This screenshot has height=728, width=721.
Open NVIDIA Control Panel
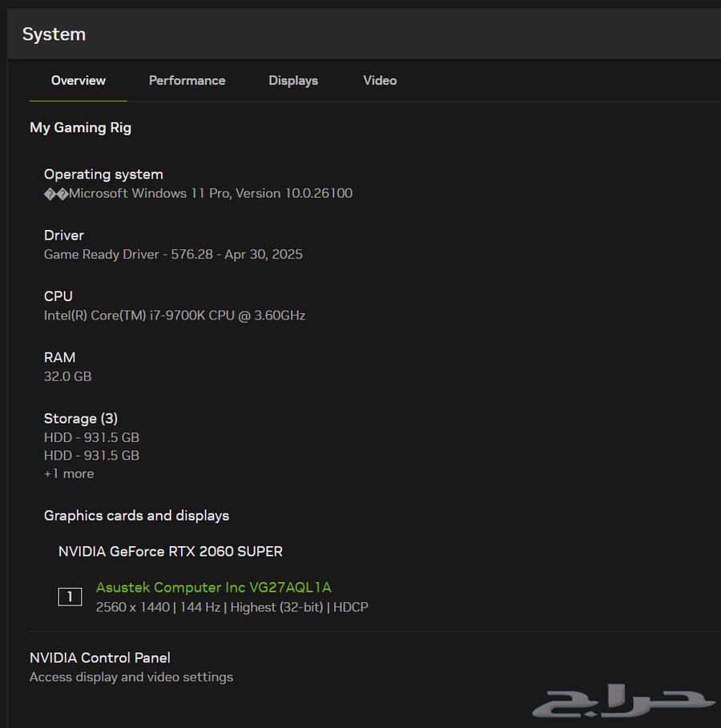tap(100, 658)
